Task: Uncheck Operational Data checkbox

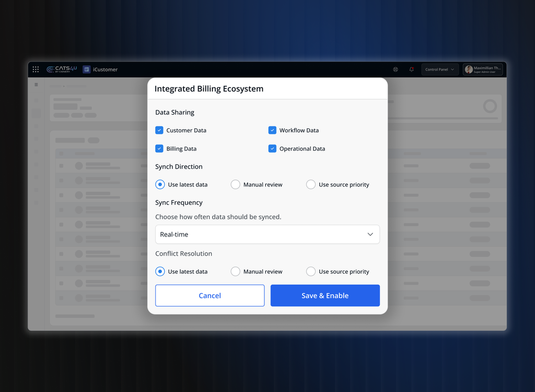Action: pyautogui.click(x=272, y=149)
